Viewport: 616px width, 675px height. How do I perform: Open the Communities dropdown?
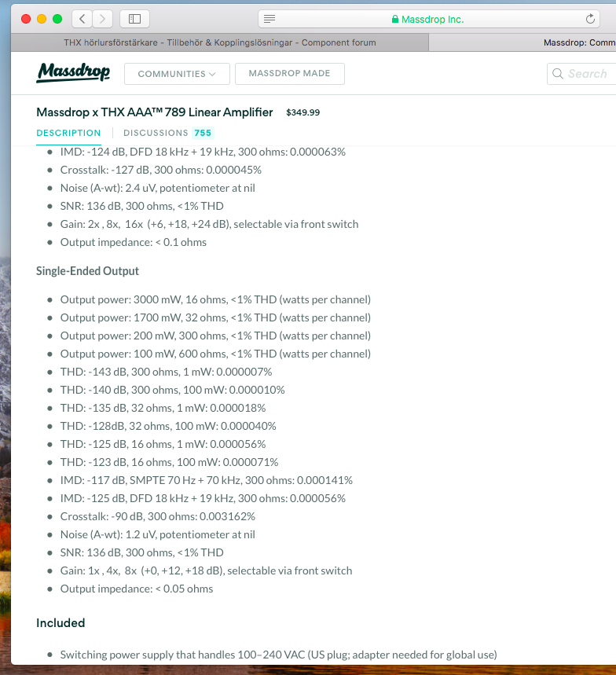pos(177,74)
